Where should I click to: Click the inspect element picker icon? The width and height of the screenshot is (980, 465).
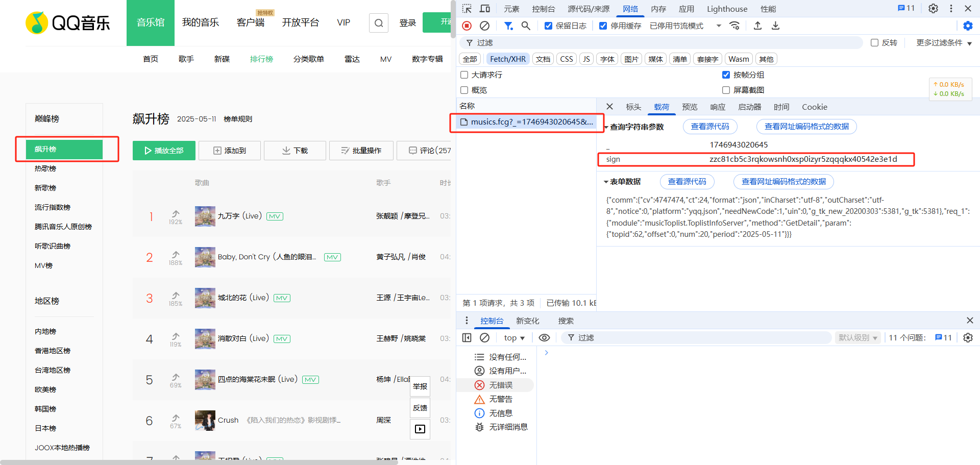(x=467, y=9)
